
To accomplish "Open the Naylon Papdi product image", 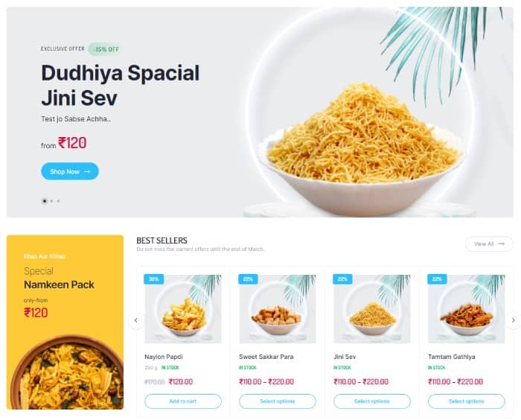I will (183, 309).
